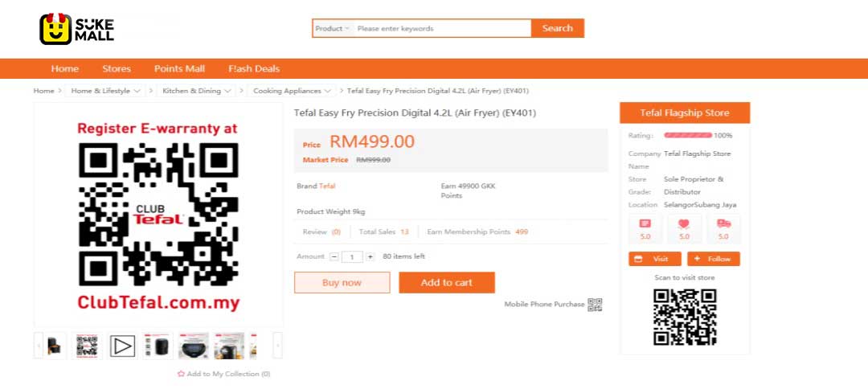Click the description rating icon in store panel
The image size is (868, 389).
[x=645, y=224]
